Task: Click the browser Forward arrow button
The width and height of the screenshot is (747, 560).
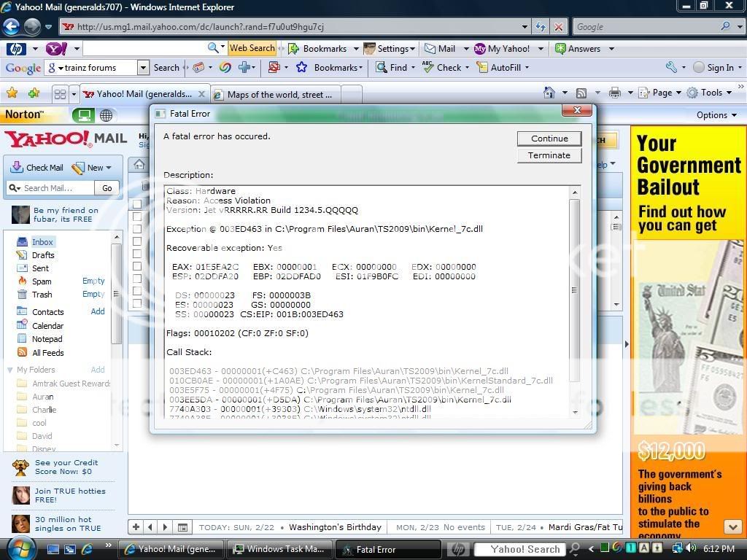Action: click(x=32, y=27)
